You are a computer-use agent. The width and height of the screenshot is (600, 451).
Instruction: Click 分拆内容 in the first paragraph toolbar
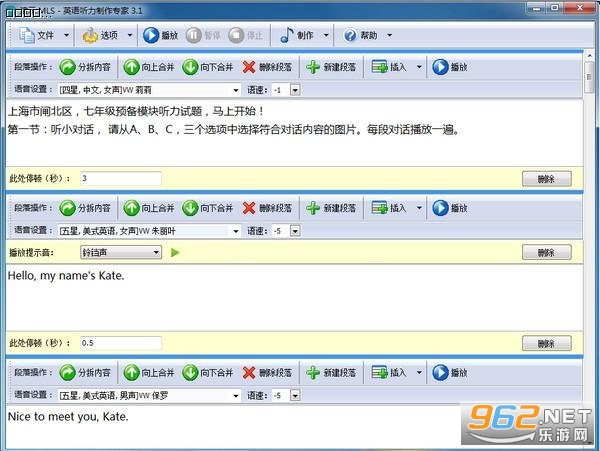pos(85,67)
